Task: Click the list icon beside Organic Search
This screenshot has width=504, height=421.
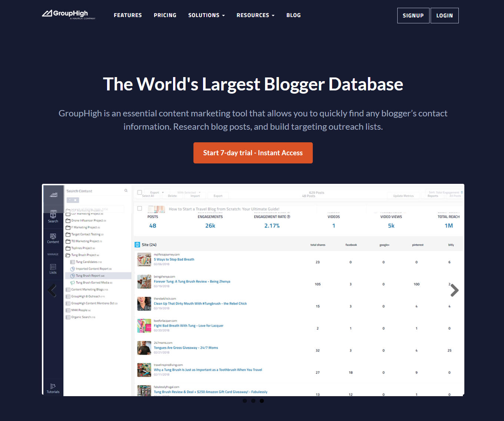Action: 68,317
